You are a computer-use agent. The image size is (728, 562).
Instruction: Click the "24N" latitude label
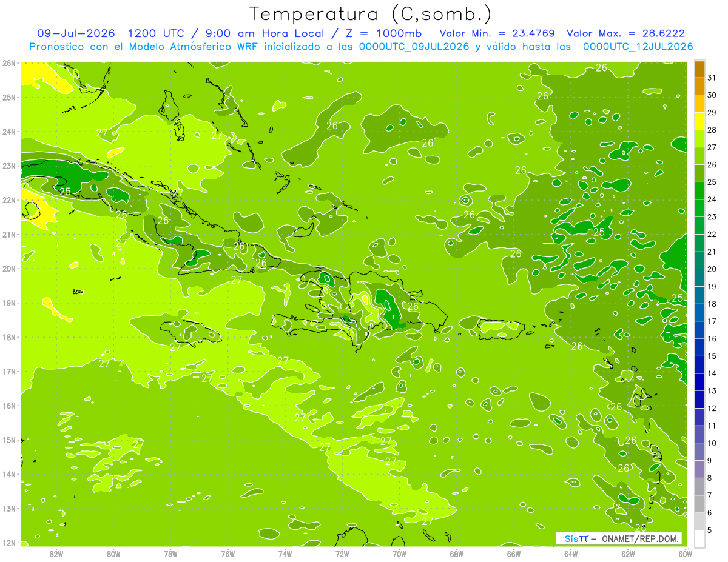8,132
